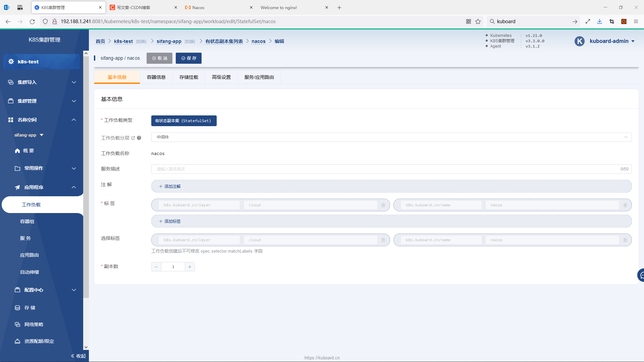Open 网络策略 in the sidebar
The height and width of the screenshot is (362, 644).
[29, 324]
